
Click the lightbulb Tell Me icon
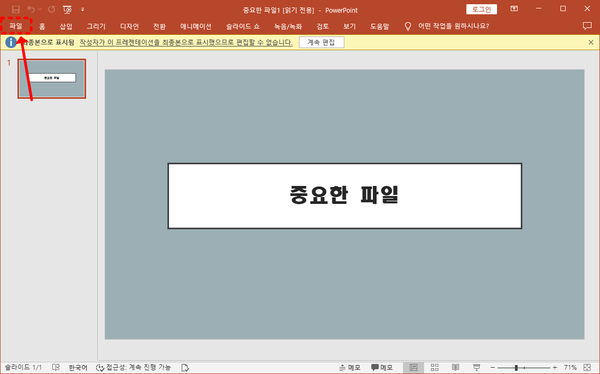pyautogui.click(x=408, y=26)
